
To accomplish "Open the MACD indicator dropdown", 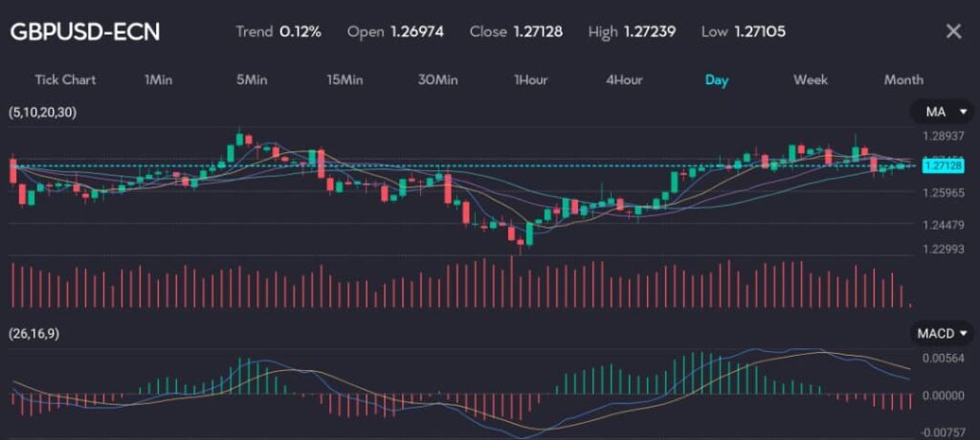I will [942, 333].
